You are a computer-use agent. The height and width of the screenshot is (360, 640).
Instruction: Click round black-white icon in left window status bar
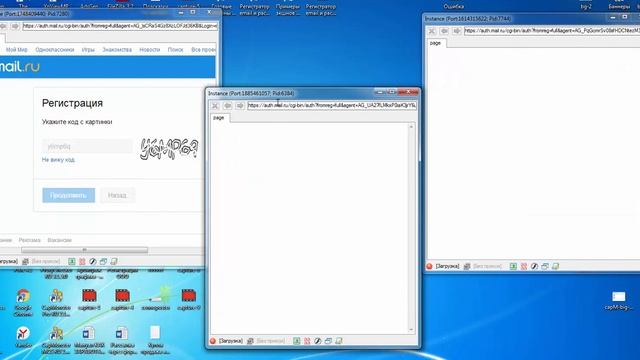tap(93, 261)
